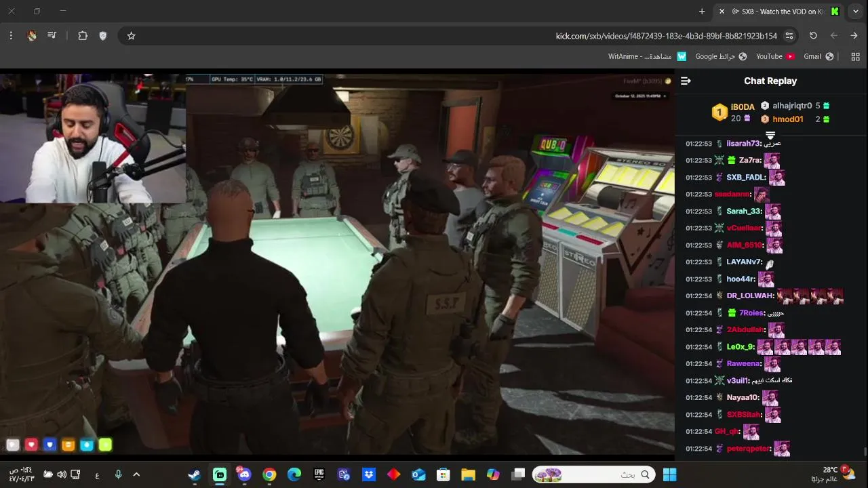
Task: Open Google Chrome from the taskbar
Action: pos(269,474)
